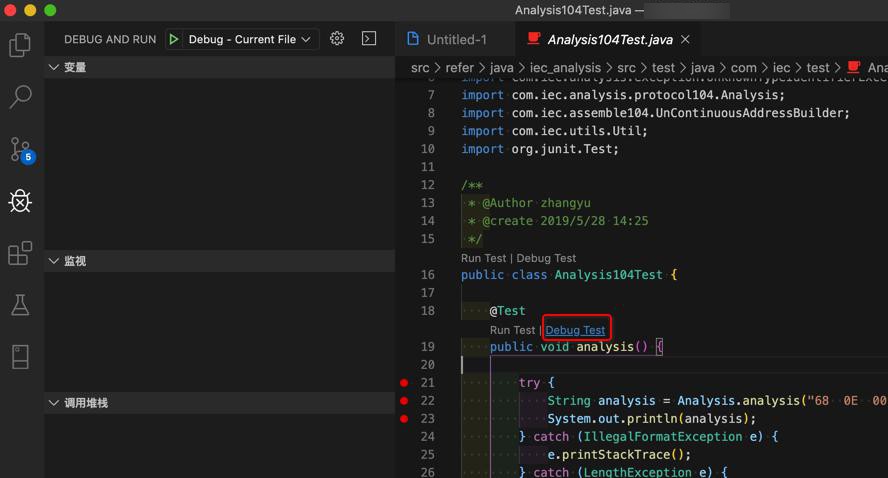Viewport: 888px width, 478px height.
Task: Switch to Analysis104Test.java tab
Action: point(609,40)
